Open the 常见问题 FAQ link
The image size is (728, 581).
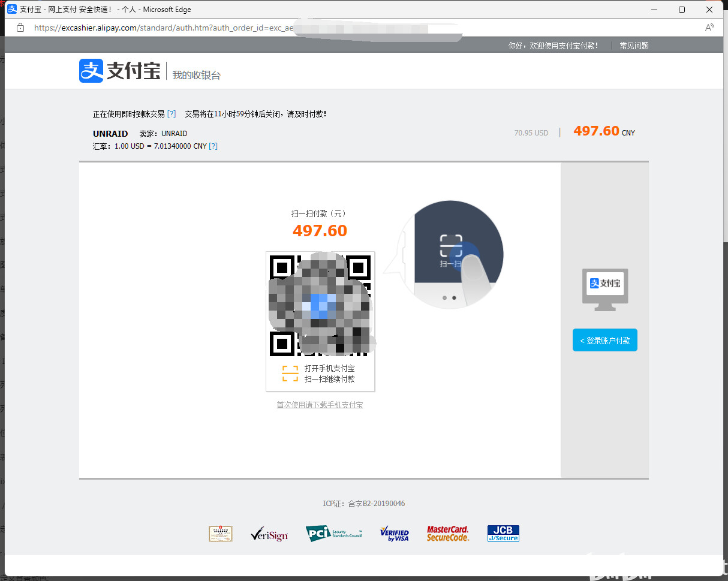click(634, 46)
